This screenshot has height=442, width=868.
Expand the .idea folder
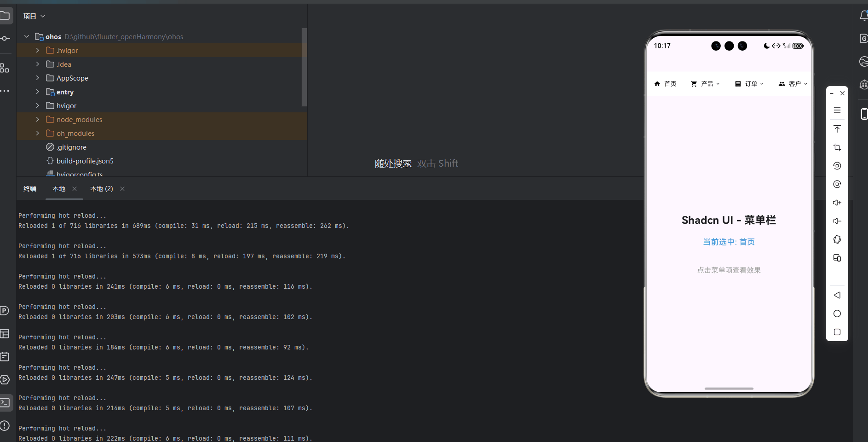click(38, 64)
